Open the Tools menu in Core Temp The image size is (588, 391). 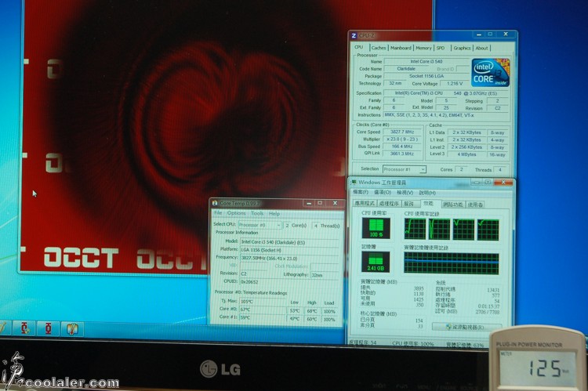click(257, 213)
